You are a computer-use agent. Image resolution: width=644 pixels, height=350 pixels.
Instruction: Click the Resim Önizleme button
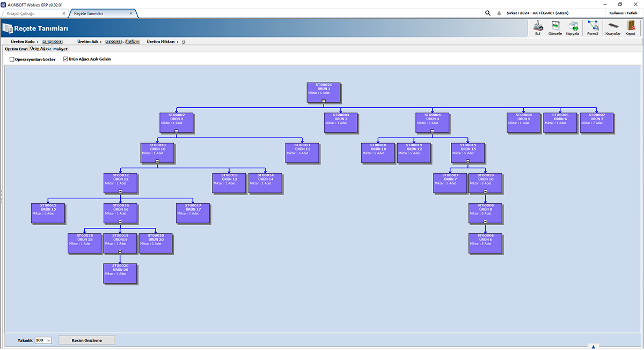point(86,340)
